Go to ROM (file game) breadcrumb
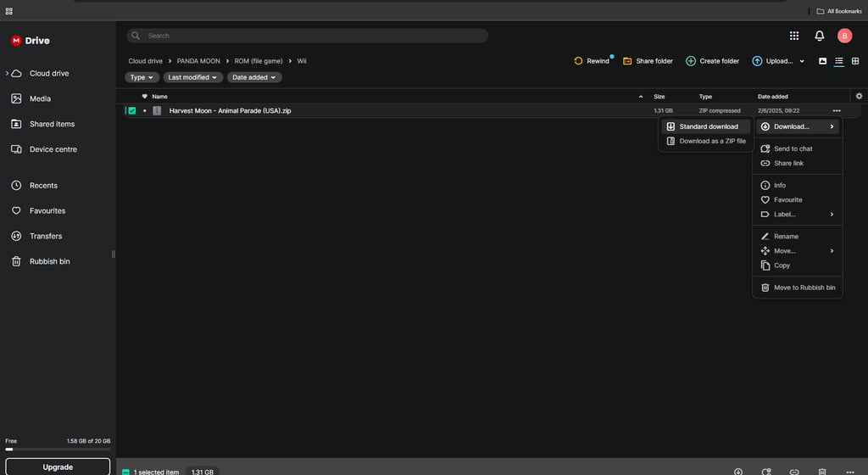Screen dimensions: 868x475 tap(259, 61)
